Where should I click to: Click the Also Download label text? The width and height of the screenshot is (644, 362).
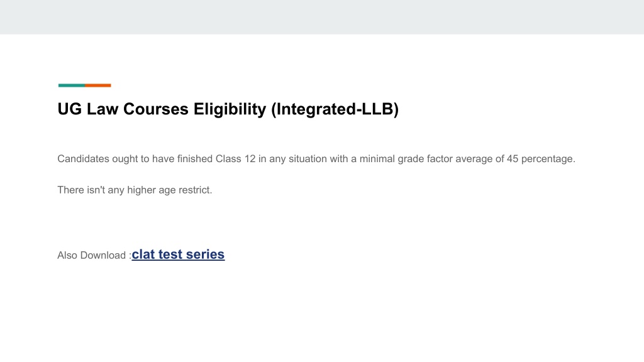tap(94, 255)
